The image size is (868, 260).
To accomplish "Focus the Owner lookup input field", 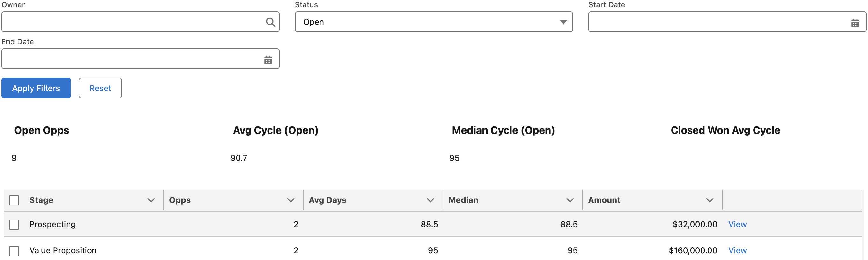I will click(x=131, y=22).
